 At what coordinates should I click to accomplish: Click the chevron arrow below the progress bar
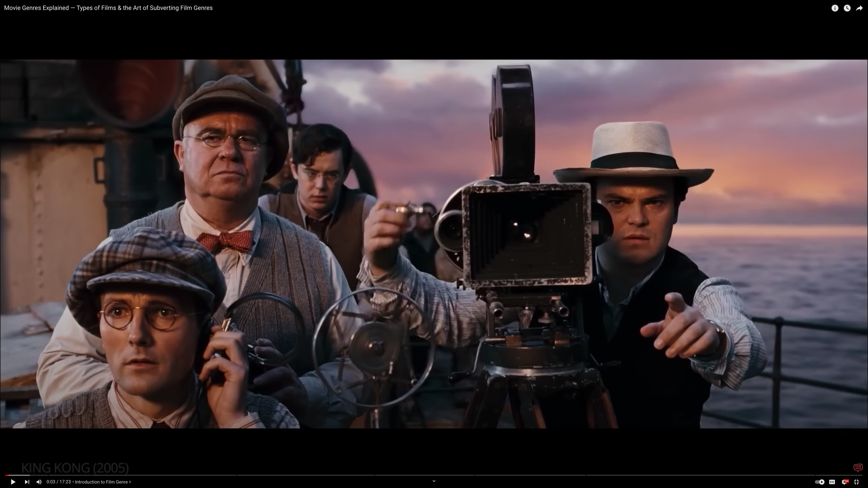434,481
